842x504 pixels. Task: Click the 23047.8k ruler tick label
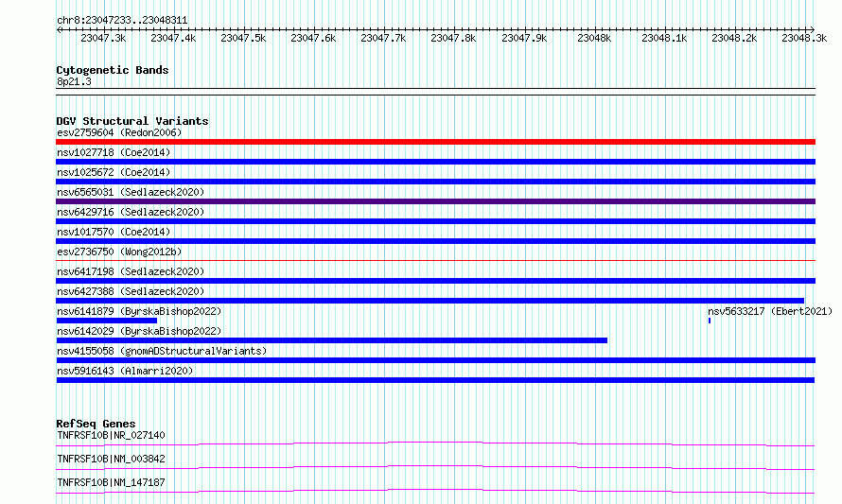pos(453,38)
